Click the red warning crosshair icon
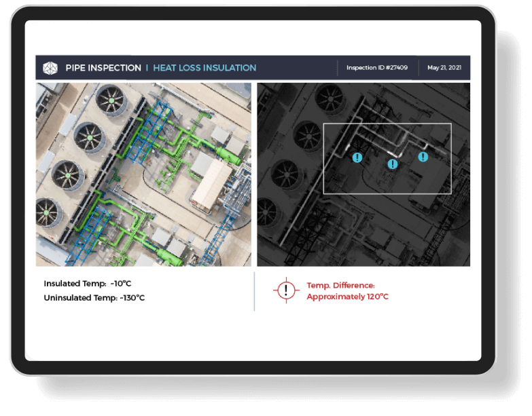Viewport: 532px width, 416px height. 287,290
